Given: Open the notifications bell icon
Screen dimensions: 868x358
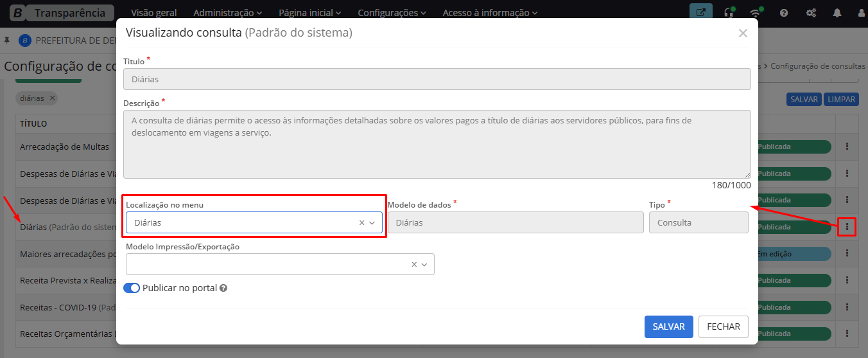Looking at the screenshot, I should click(x=837, y=13).
